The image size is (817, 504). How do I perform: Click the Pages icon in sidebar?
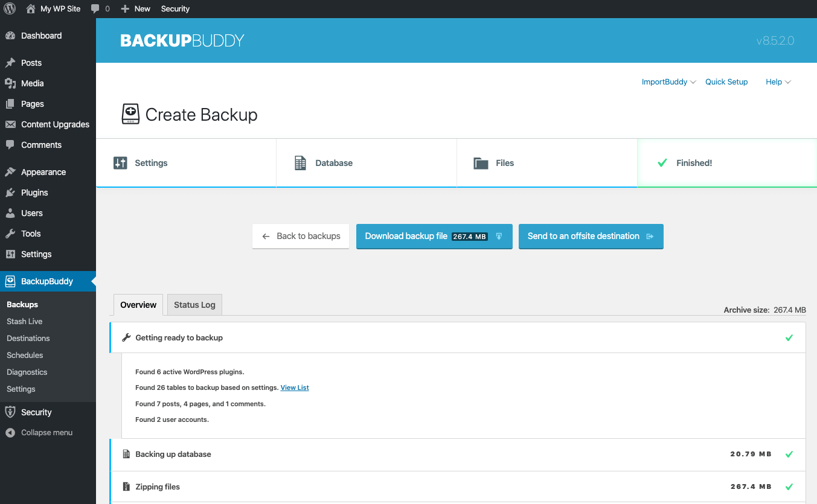point(10,104)
